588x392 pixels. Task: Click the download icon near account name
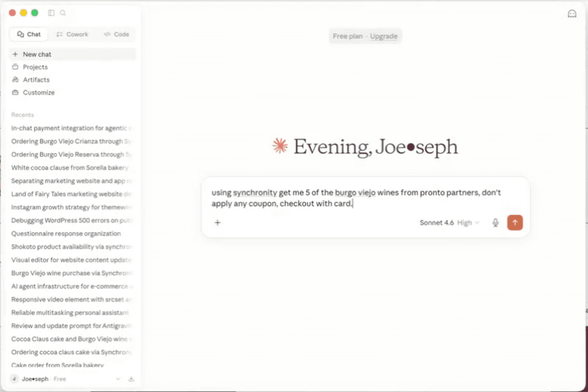tap(131, 379)
